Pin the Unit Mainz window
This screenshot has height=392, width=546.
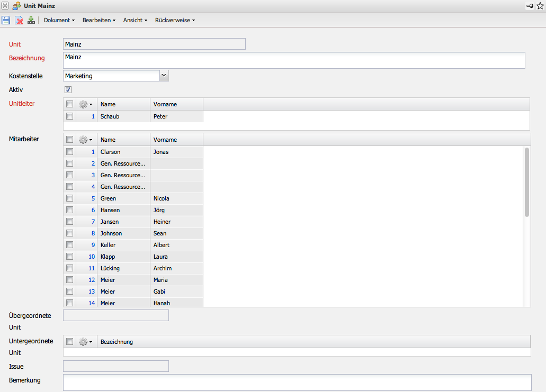click(530, 6)
